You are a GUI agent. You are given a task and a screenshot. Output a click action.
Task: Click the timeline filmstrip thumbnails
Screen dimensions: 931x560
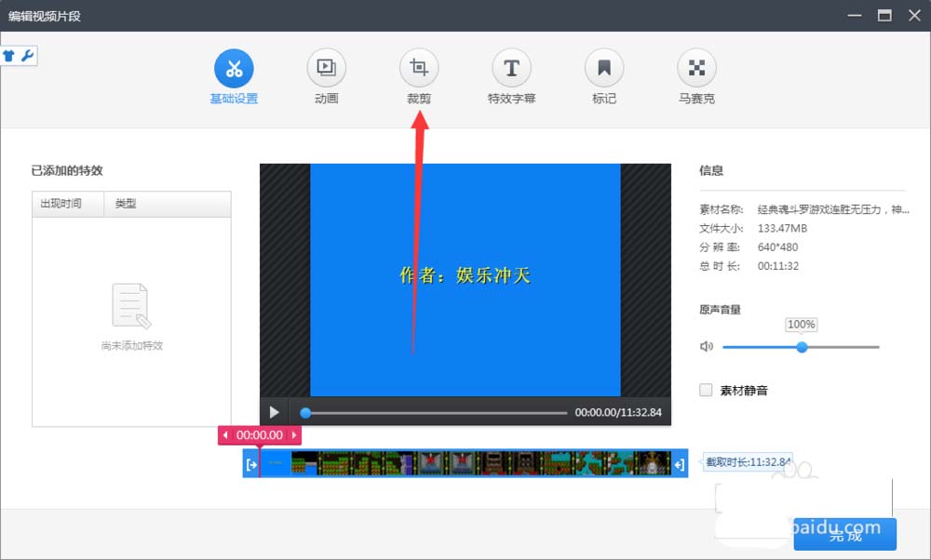tap(466, 464)
